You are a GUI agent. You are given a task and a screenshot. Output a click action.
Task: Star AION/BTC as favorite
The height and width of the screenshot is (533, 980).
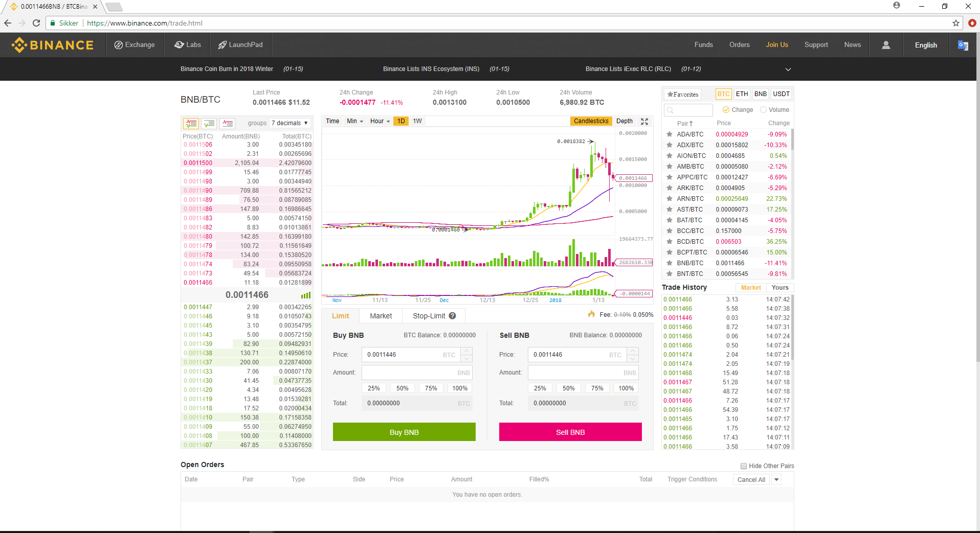point(669,156)
